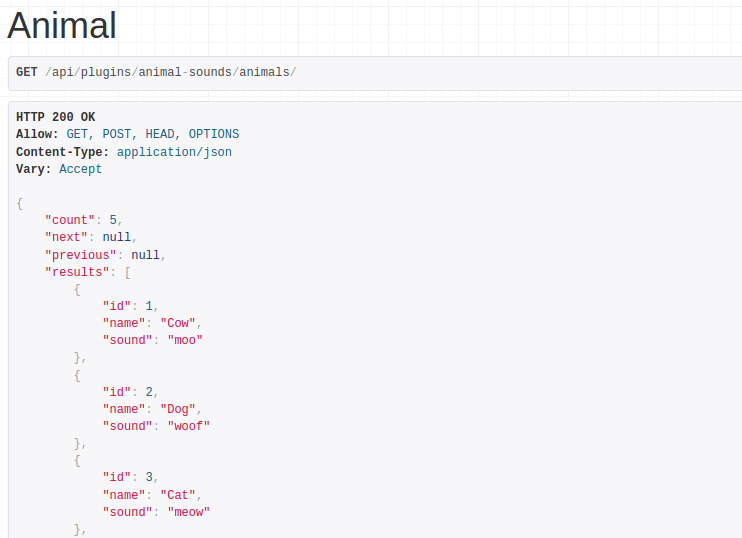Image resolution: width=742 pixels, height=538 pixels.
Task: Click the HTTP 200 OK status line
Action: tap(56, 117)
